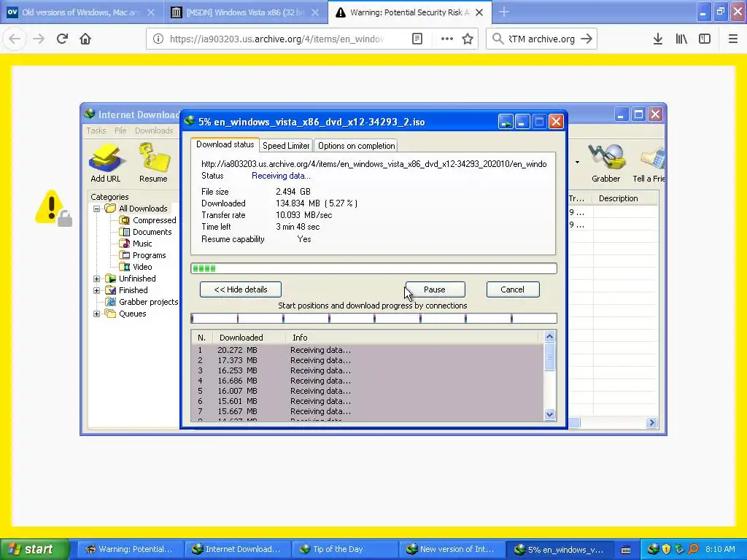Screen dimensions: 747x560
Task: Open the Firefox library icon
Action: (x=681, y=39)
